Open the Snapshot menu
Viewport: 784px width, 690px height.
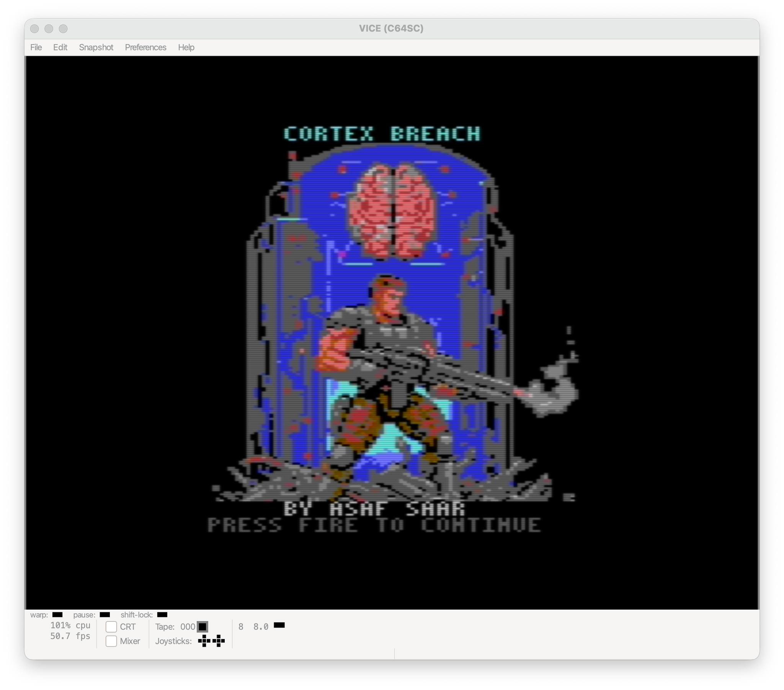point(96,47)
